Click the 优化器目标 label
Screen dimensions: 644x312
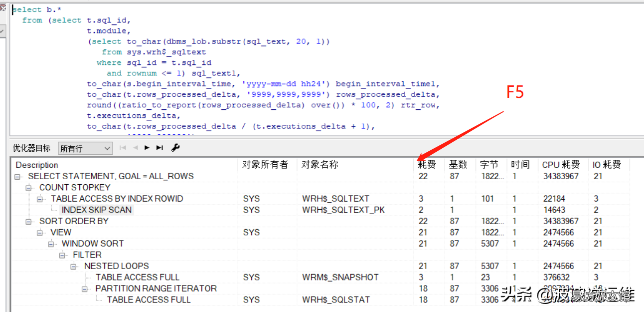31,148
